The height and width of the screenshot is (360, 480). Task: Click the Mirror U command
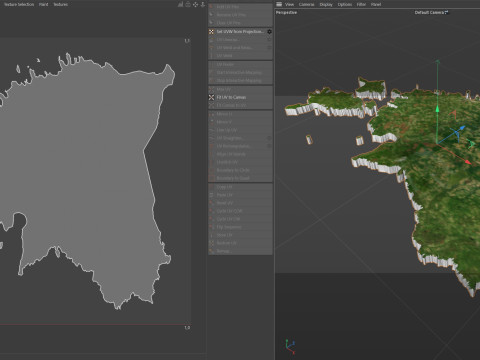pos(240,114)
